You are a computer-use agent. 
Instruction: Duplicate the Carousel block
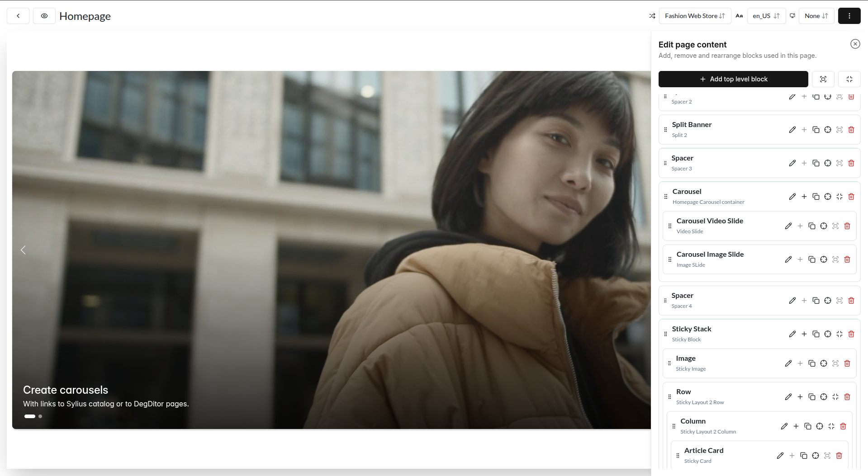816,197
